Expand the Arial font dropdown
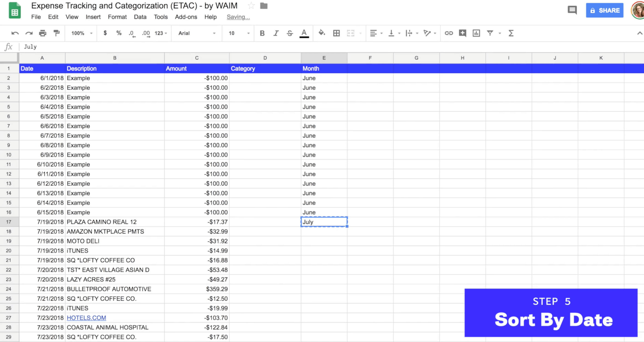 click(197, 33)
